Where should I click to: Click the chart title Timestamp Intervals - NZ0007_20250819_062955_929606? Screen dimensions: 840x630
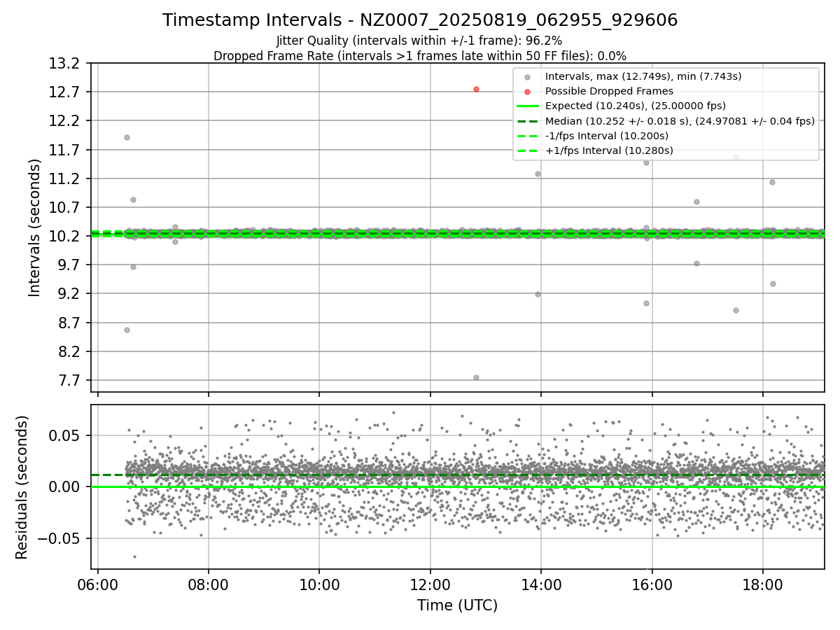[x=420, y=20]
